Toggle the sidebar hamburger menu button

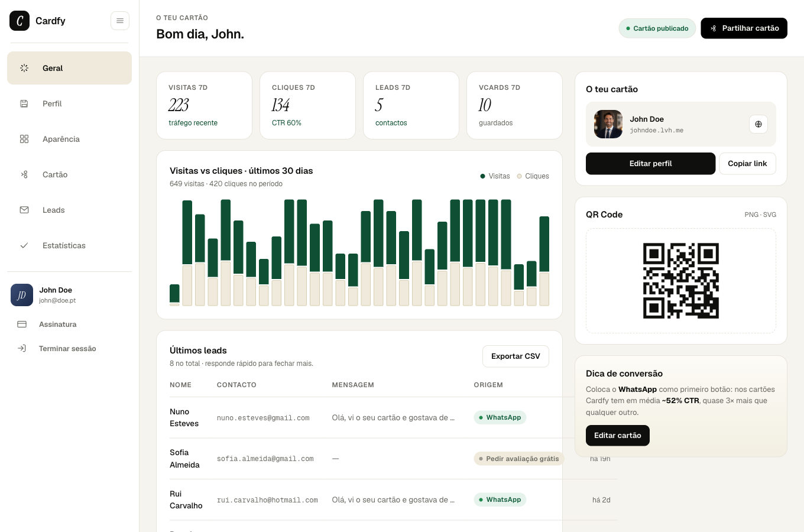click(120, 21)
